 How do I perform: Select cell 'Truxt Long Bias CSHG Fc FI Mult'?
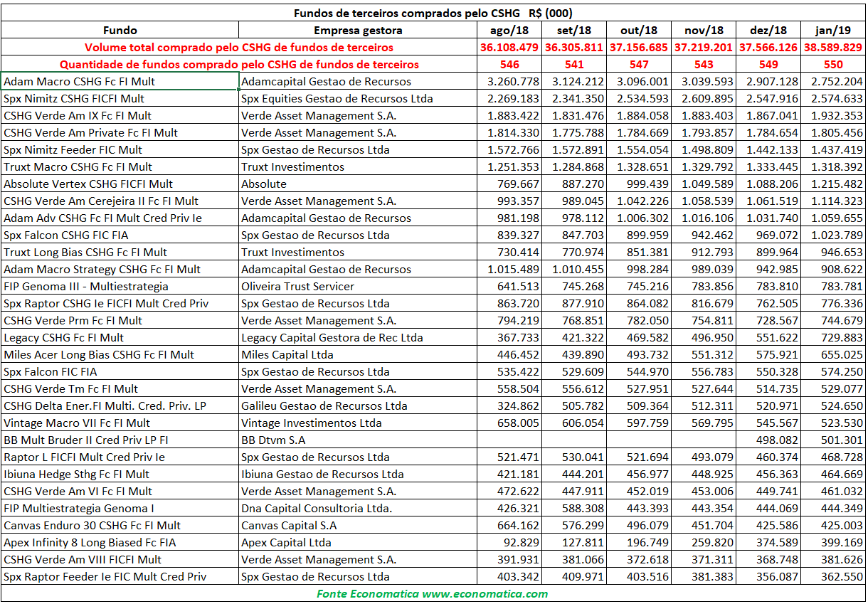click(x=120, y=253)
